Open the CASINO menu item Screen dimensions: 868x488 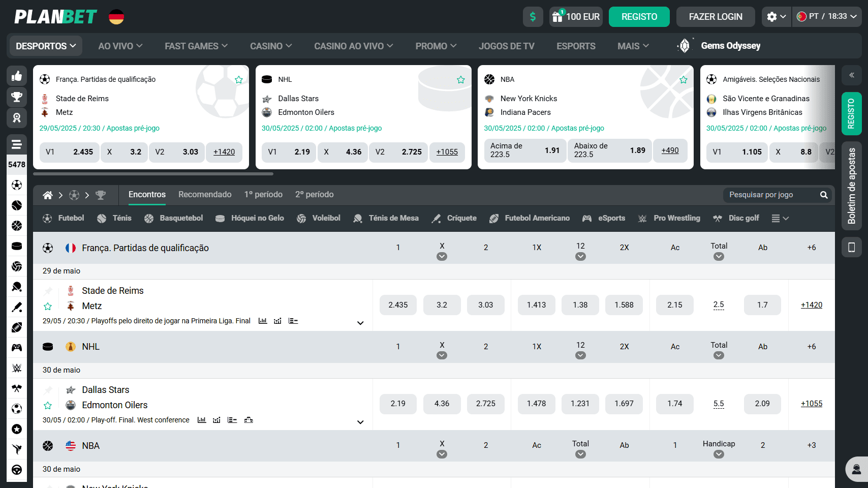[x=270, y=46]
